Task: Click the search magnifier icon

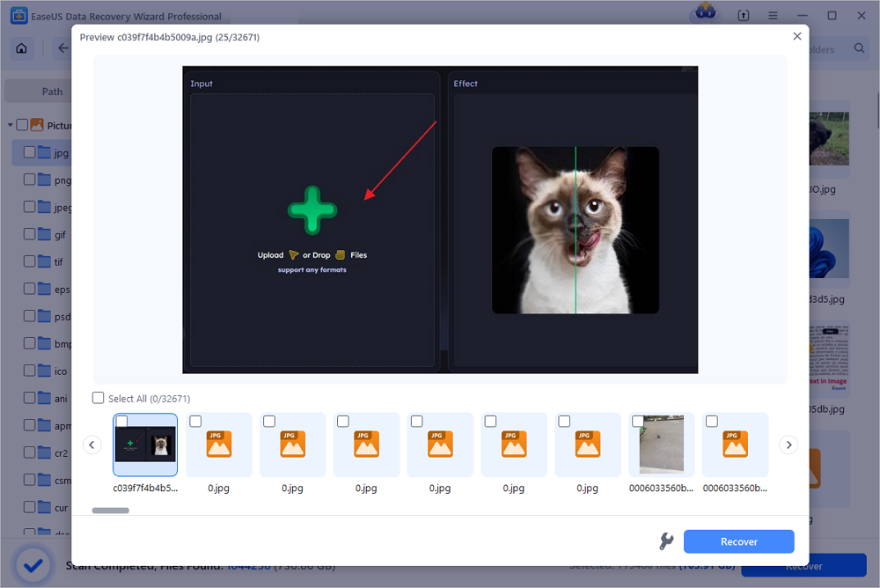Action: (x=859, y=49)
